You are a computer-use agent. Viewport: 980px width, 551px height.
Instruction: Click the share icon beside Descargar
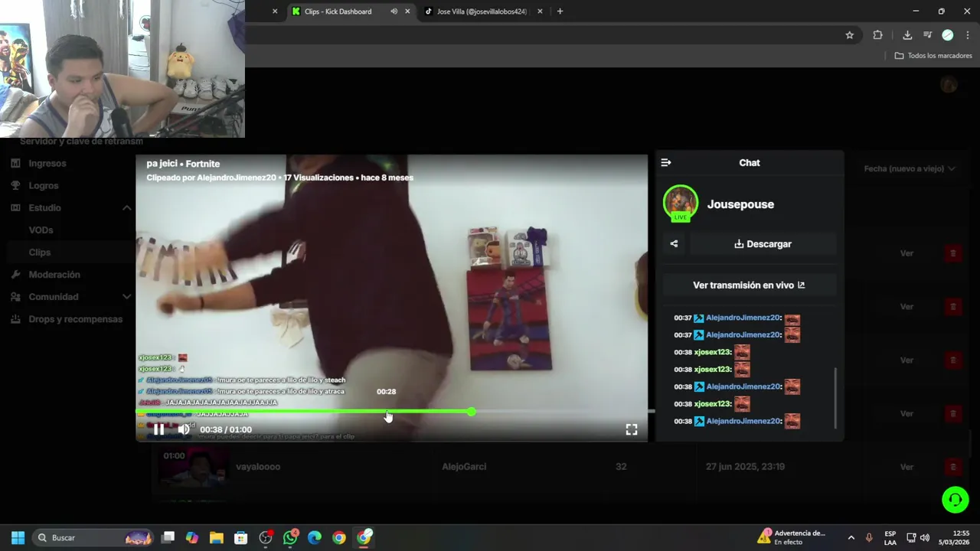point(674,244)
